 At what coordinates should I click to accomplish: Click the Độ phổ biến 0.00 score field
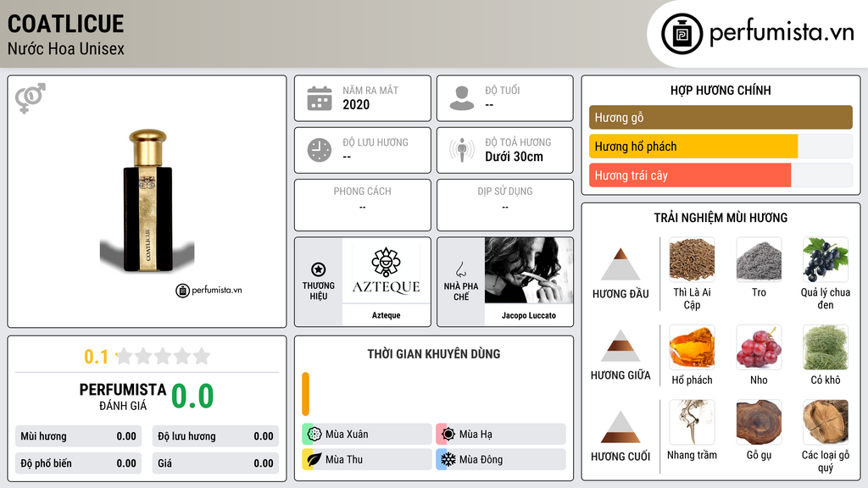coord(78,463)
